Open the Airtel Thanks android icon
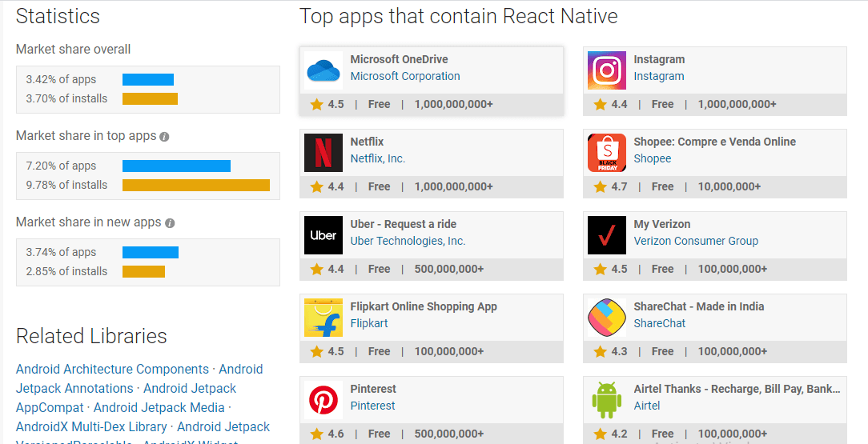868x444 pixels. click(607, 400)
